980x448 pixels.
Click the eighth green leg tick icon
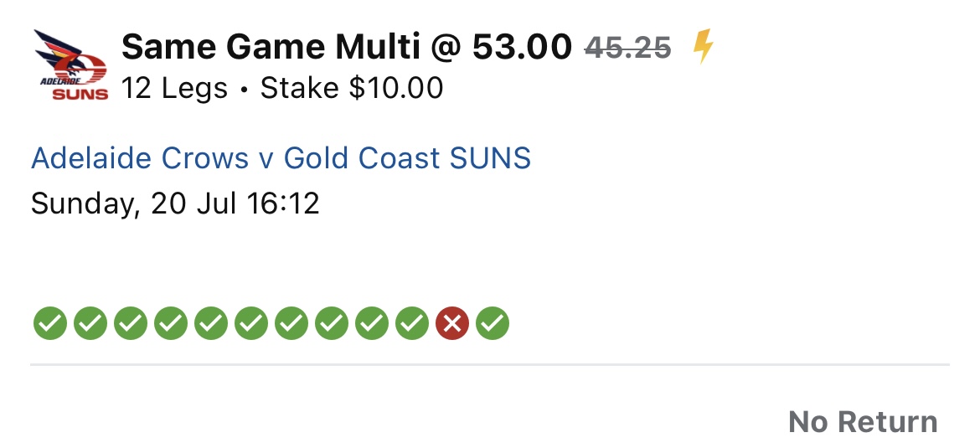331,324
